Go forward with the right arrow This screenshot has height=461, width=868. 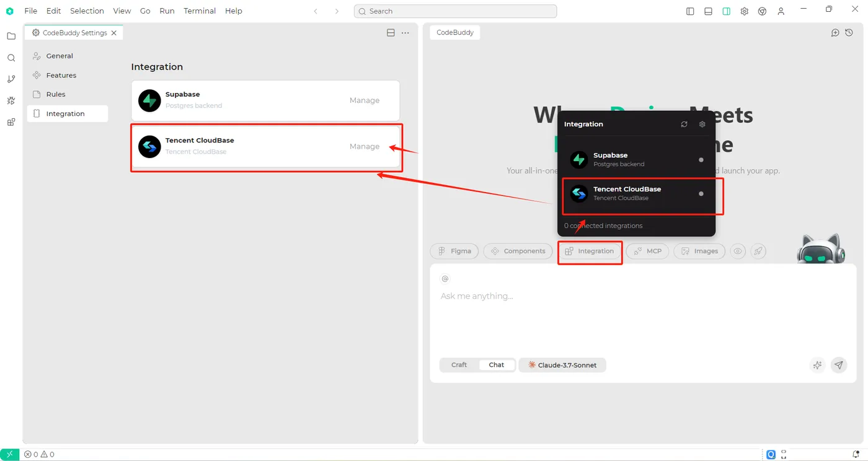337,11
